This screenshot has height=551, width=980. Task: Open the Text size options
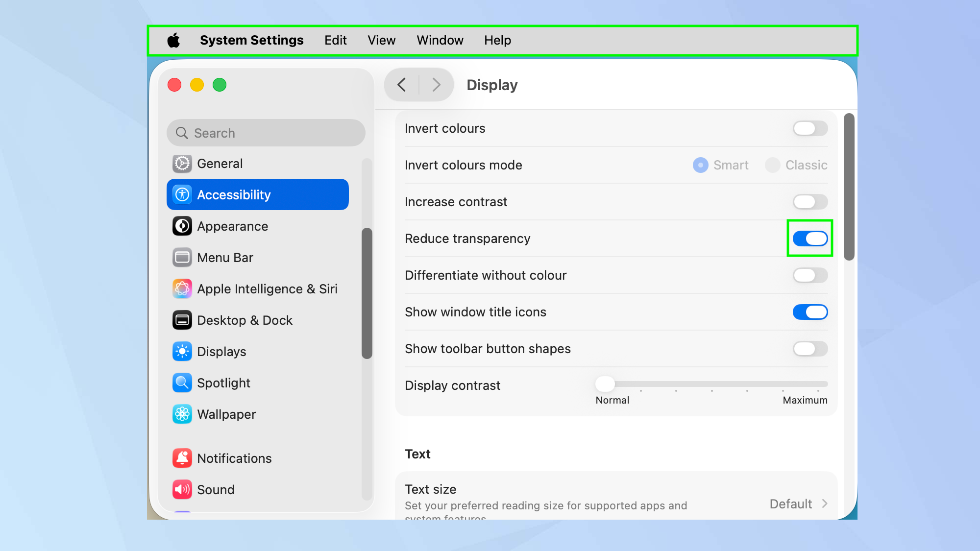[798, 503]
